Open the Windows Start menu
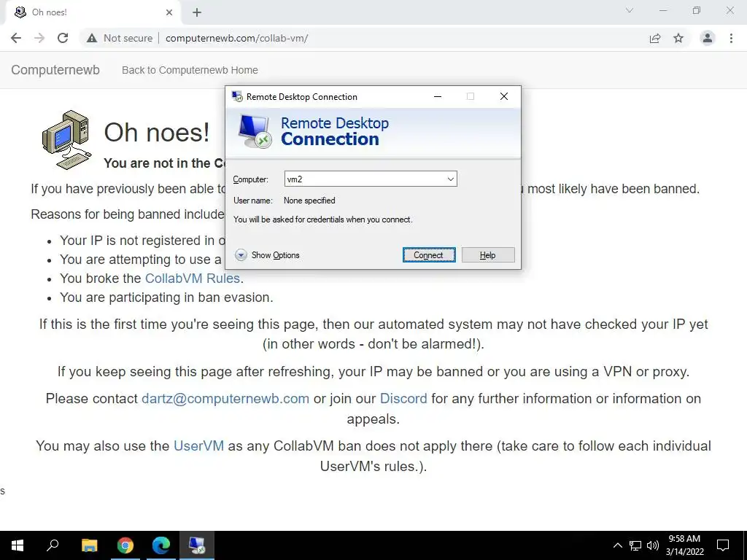The height and width of the screenshot is (560, 747). click(x=18, y=545)
